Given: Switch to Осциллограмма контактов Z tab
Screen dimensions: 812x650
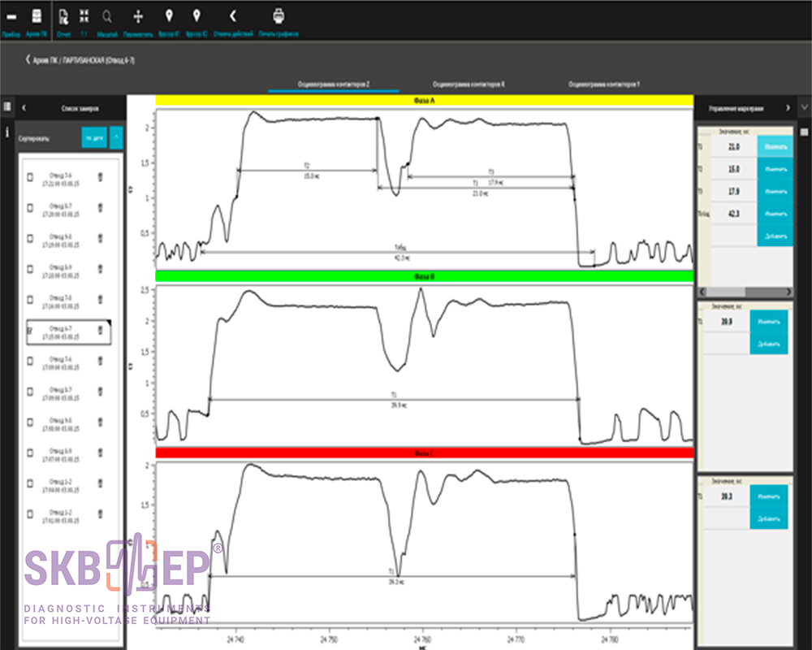Looking at the screenshot, I should click(x=334, y=84).
